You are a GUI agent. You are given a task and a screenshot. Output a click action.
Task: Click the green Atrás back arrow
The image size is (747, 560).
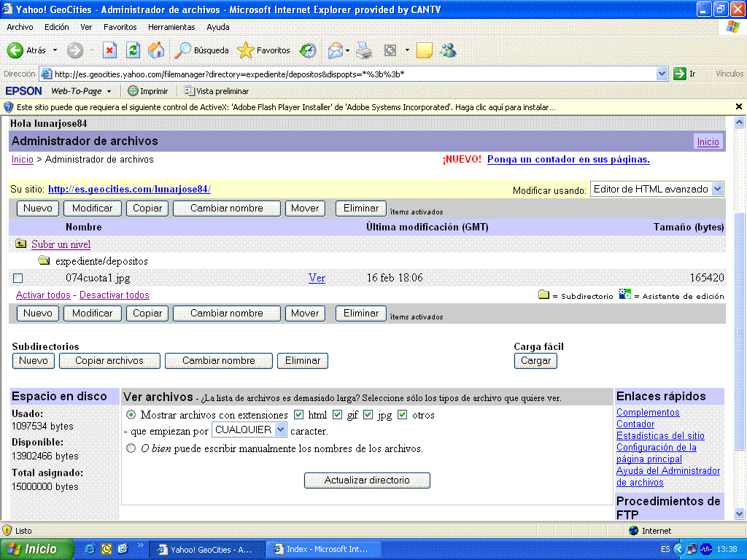tap(15, 50)
